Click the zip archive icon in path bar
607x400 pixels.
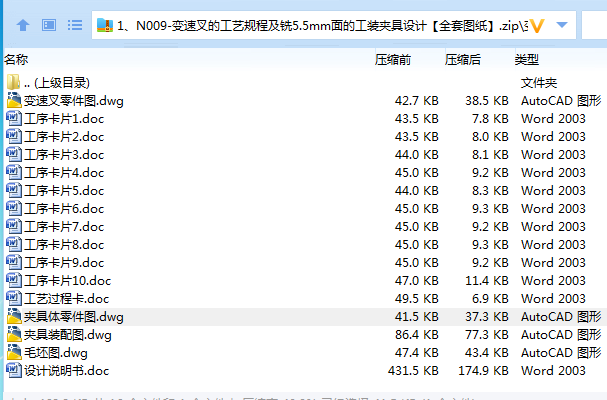point(105,26)
